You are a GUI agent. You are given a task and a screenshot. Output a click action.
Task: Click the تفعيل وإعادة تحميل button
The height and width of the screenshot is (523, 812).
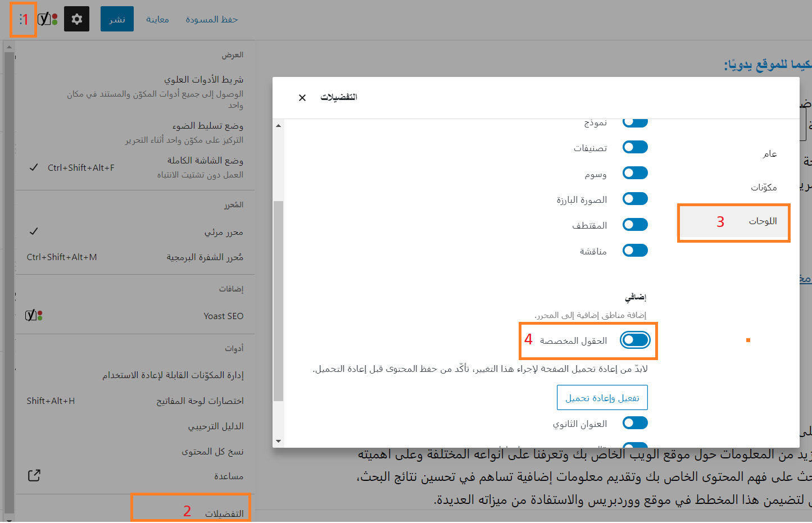point(602,398)
